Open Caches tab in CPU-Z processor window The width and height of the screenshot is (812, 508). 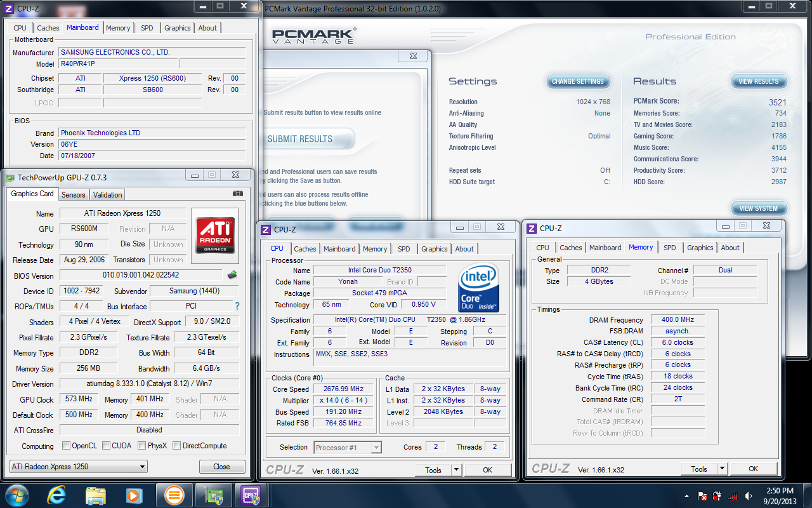(305, 249)
